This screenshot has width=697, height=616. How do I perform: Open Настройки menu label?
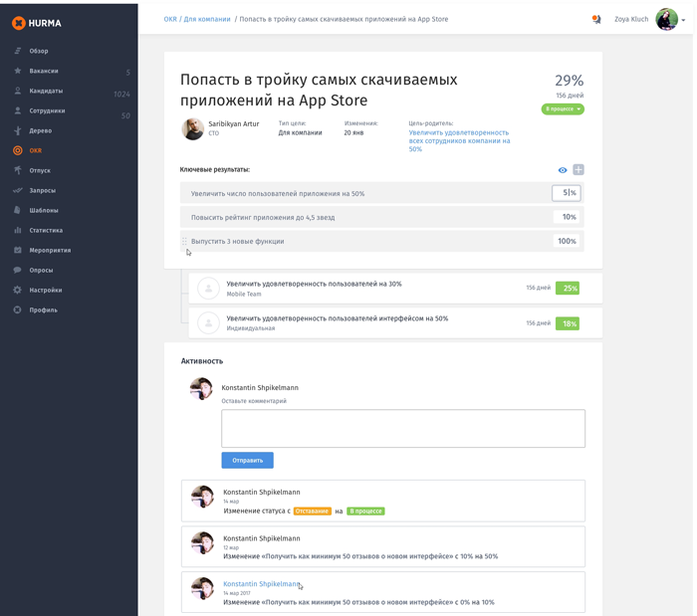[46, 291]
